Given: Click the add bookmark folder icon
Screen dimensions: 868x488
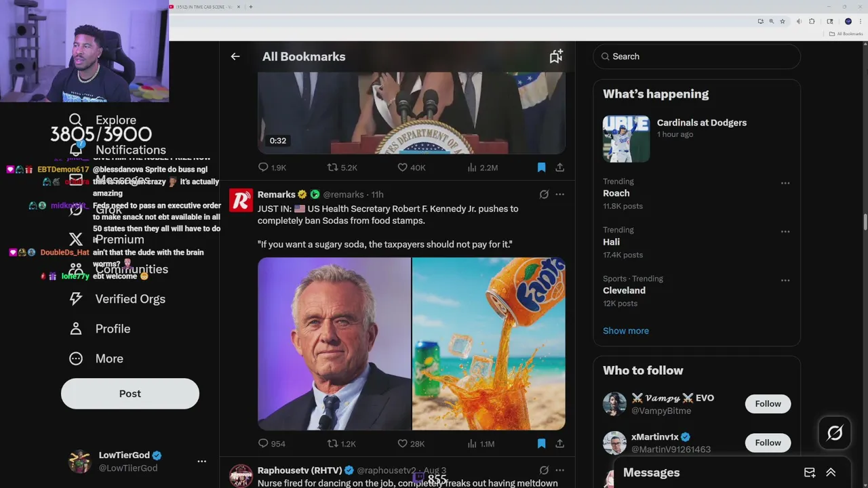Looking at the screenshot, I should 556,56.
